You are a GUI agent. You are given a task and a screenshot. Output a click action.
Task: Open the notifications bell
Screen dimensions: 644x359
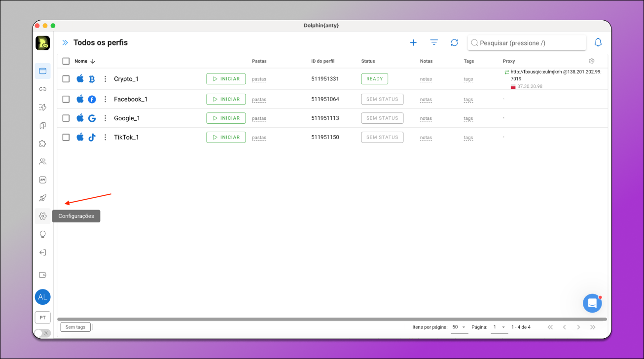[x=598, y=42]
